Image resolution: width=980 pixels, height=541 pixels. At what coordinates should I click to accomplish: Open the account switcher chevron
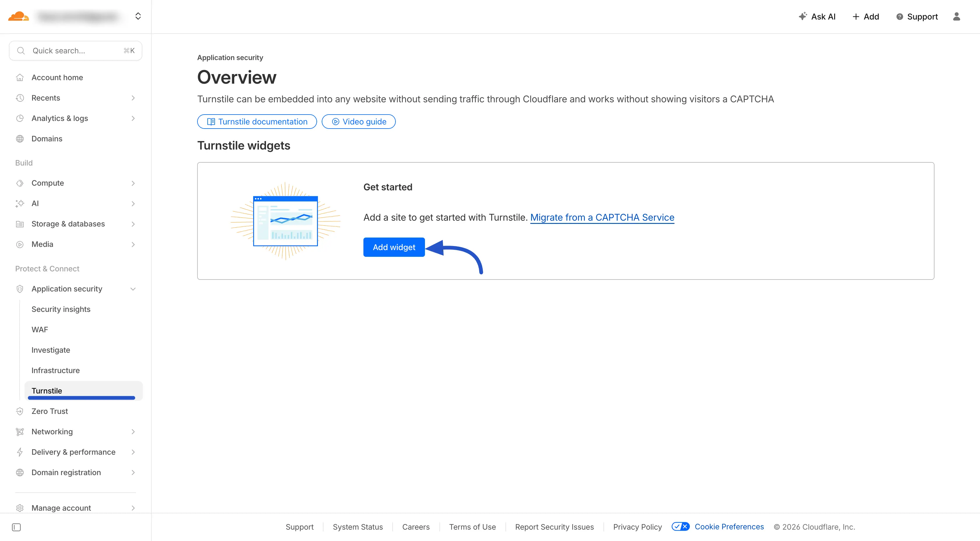pos(138,16)
